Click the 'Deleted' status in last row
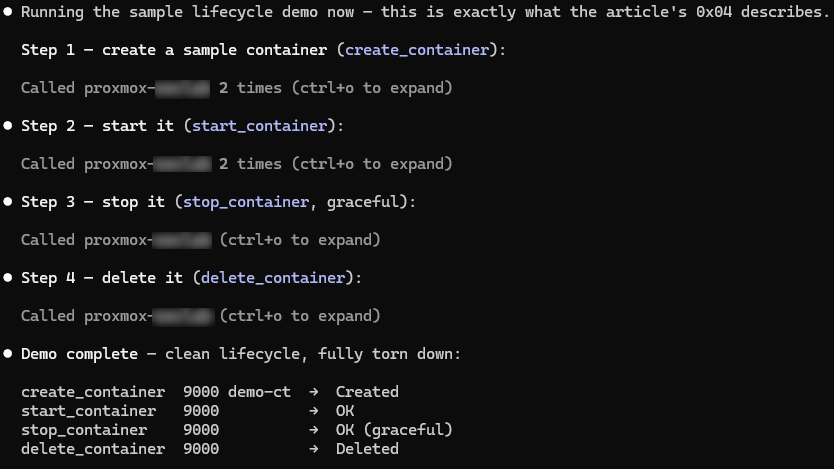This screenshot has width=834, height=469. pyautogui.click(x=367, y=449)
